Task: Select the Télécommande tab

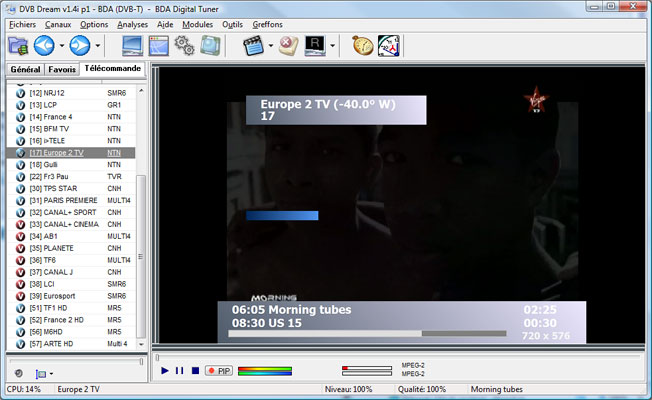Action: [113, 68]
